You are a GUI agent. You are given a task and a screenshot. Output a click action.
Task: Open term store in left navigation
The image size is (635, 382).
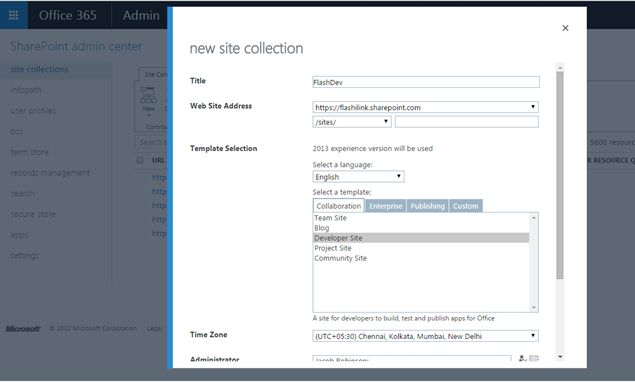pyautogui.click(x=29, y=152)
